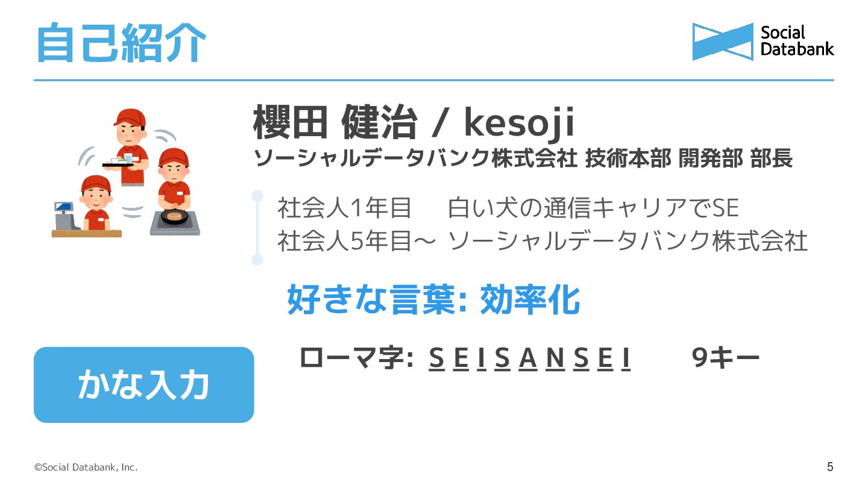Click the cook figure with frying pan
Image resolution: width=868 pixels, height=488 pixels.
pos(175,192)
